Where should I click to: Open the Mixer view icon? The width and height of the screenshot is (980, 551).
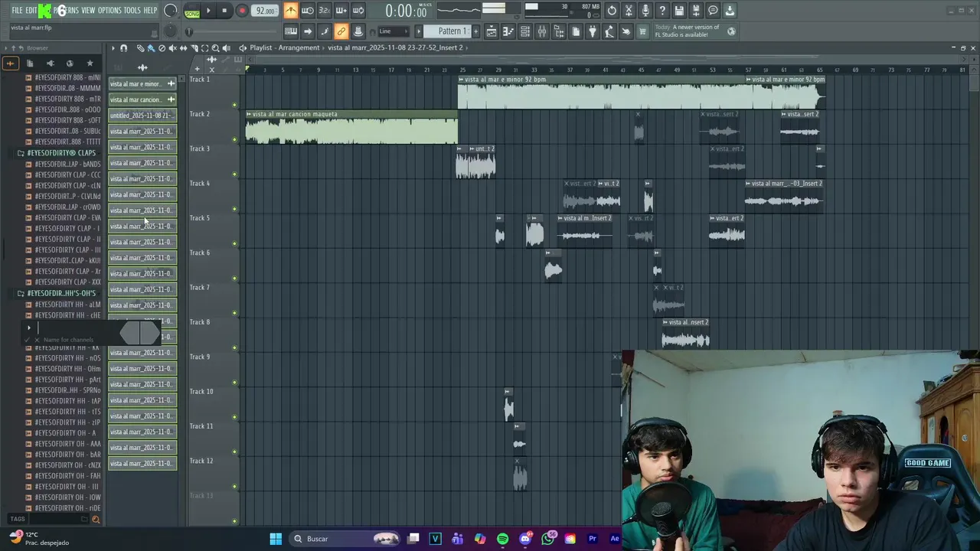point(542,31)
